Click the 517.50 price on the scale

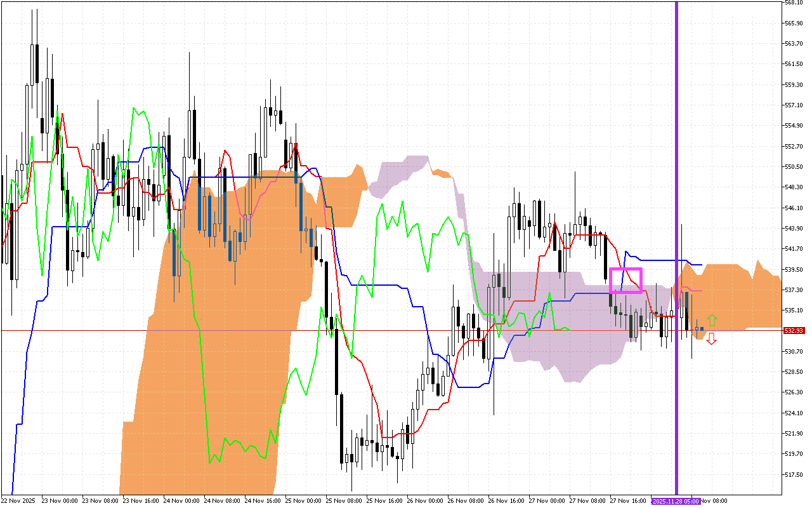(x=794, y=474)
